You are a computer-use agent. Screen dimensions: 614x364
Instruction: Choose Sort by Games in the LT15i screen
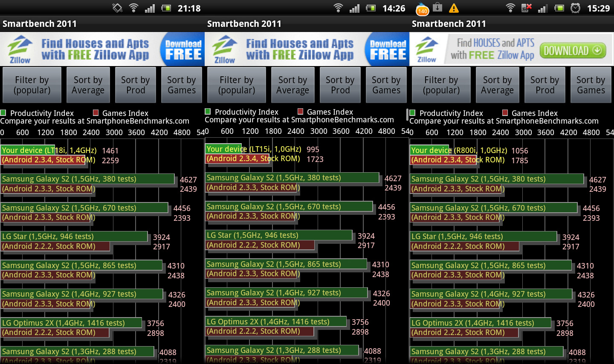pyautogui.click(x=386, y=85)
